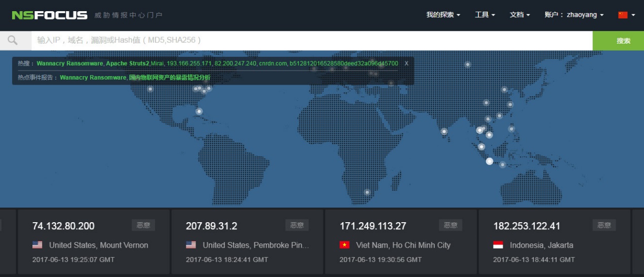Image resolution: width=644 pixels, height=277 pixels.
Task: Open the zhaoyang account menu
Action: click(574, 15)
